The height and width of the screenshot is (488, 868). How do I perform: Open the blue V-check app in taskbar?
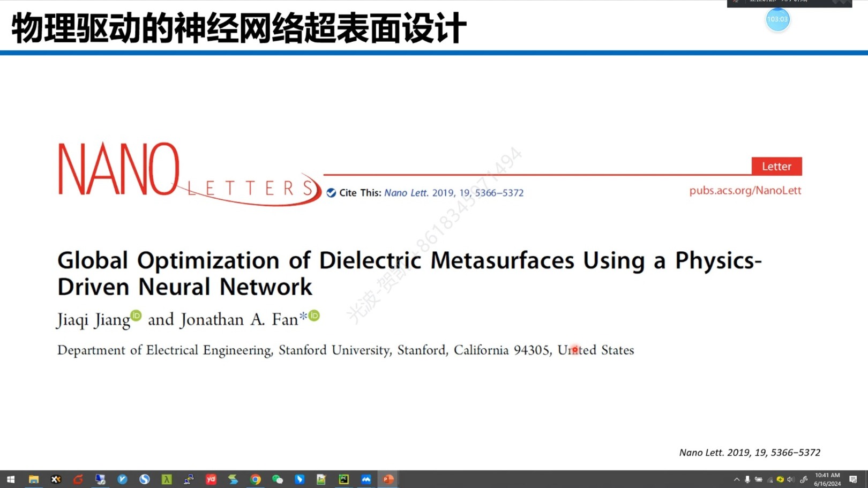[x=122, y=479]
